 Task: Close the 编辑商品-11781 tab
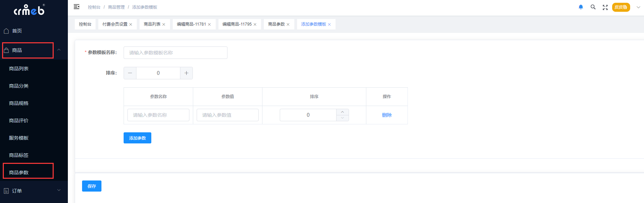209,25
